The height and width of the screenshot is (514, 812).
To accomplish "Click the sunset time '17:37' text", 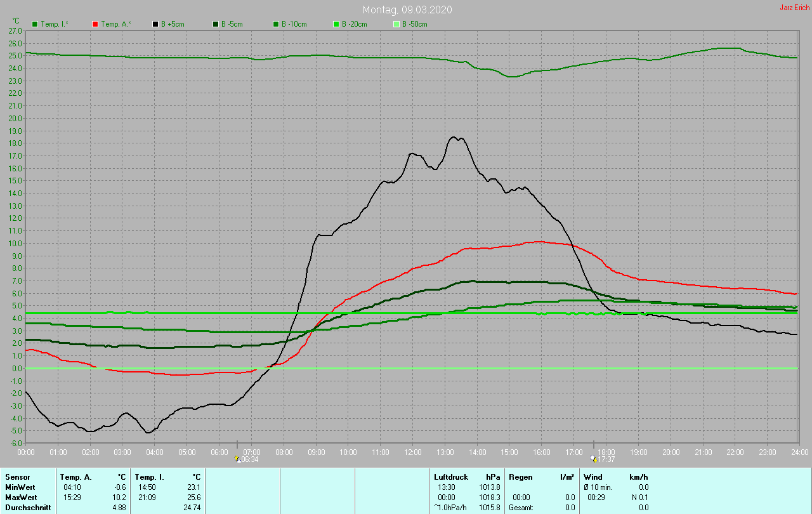I will point(606,459).
